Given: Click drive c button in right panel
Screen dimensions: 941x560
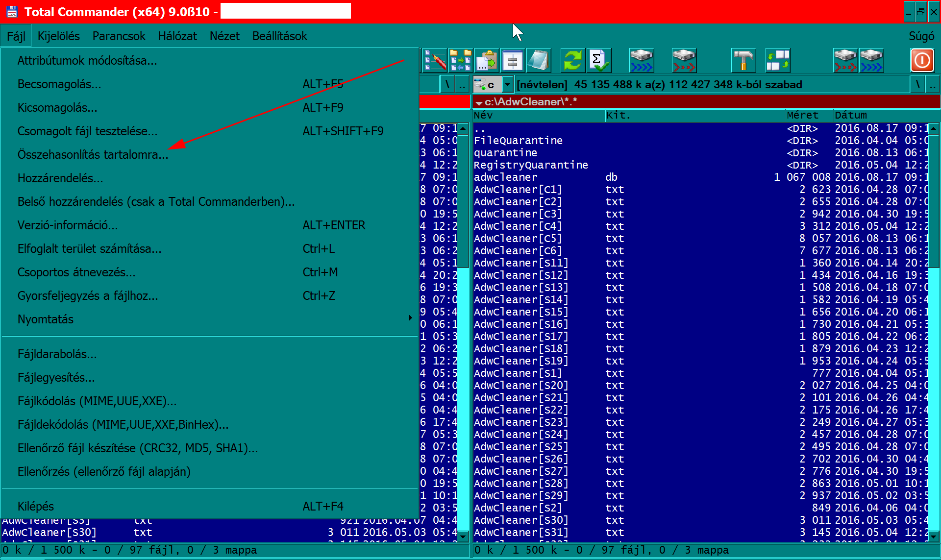Looking at the screenshot, I should click(x=487, y=84).
